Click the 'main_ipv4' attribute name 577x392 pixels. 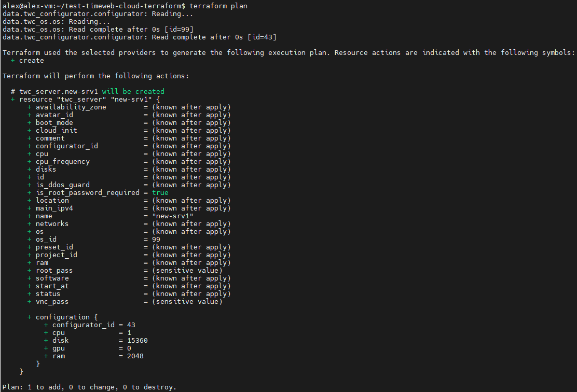point(54,208)
